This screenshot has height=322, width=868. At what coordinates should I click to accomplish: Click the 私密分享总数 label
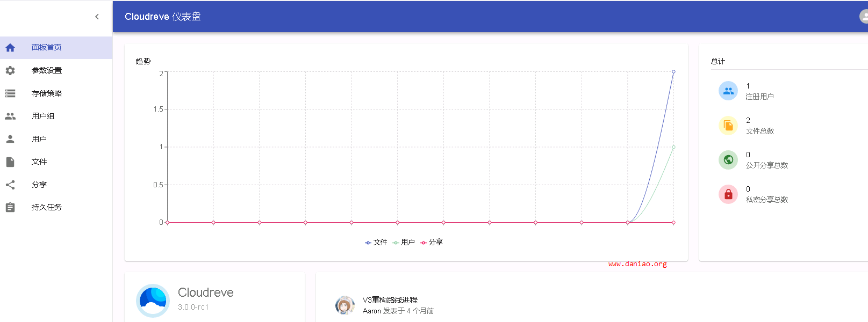click(x=767, y=200)
